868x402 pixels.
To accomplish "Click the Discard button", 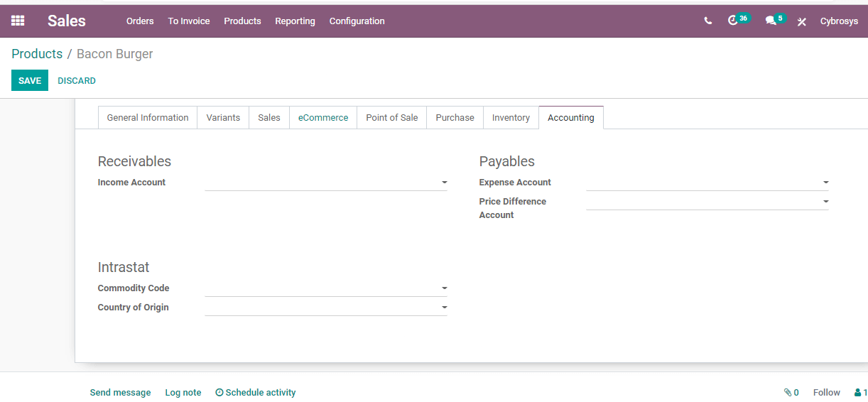I will pos(77,81).
